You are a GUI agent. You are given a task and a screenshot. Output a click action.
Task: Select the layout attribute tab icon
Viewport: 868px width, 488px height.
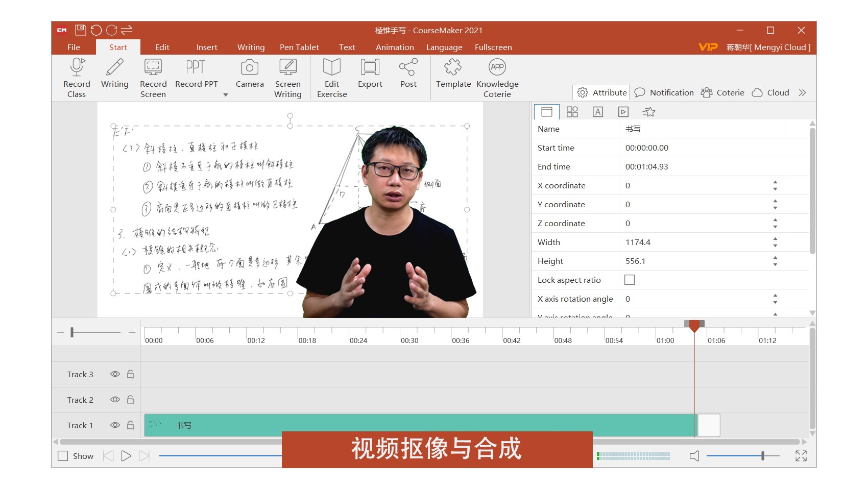coord(547,112)
